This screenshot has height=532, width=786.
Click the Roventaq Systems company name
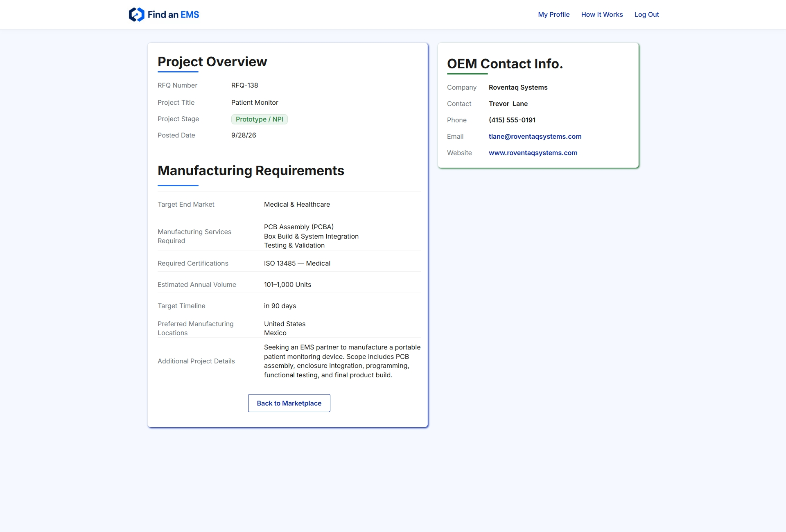(518, 87)
